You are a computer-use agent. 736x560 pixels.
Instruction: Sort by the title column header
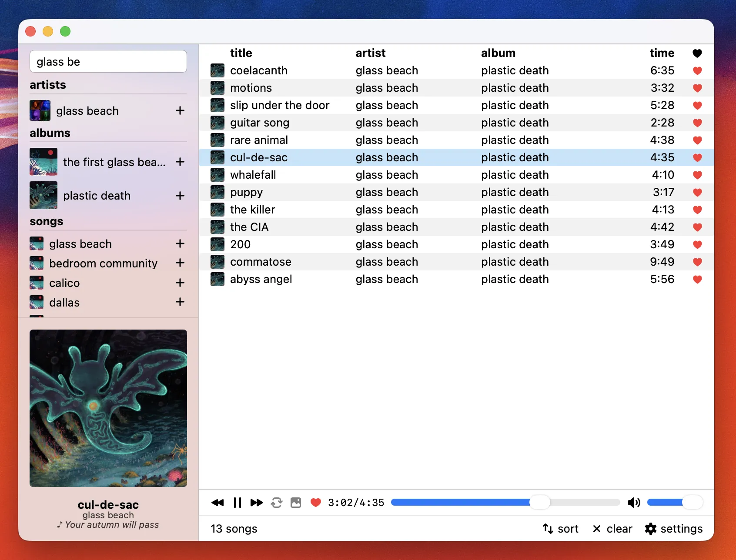241,53
